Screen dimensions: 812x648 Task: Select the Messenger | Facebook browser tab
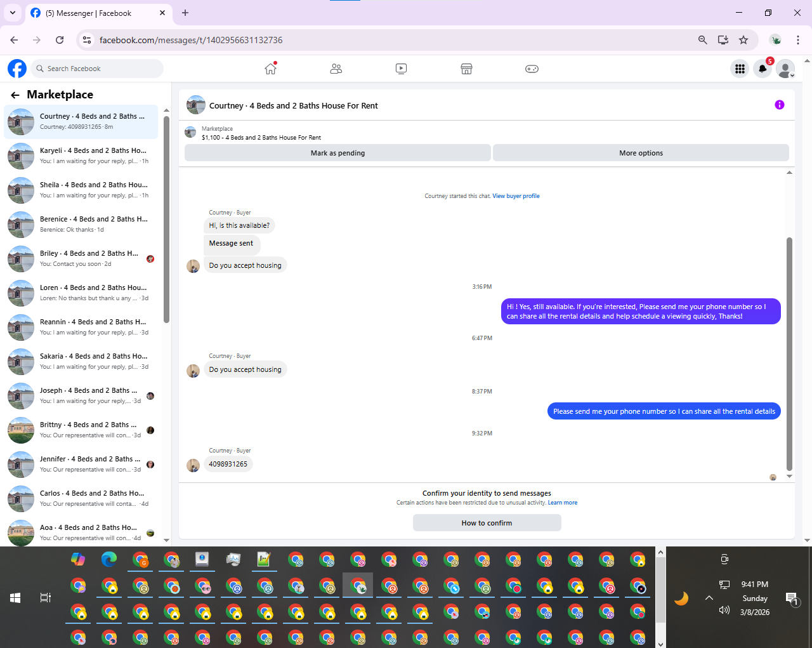[x=98, y=13]
